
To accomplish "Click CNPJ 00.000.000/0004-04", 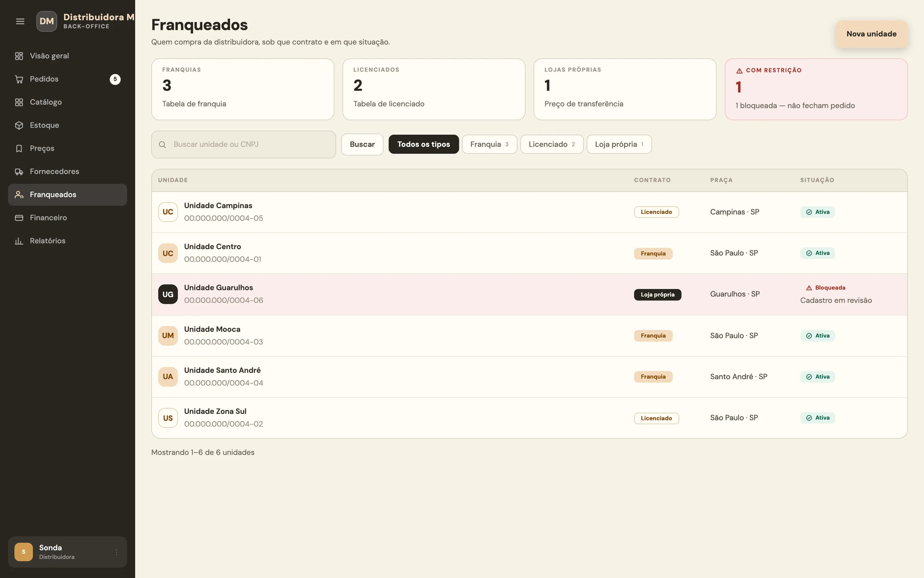I will 224,383.
